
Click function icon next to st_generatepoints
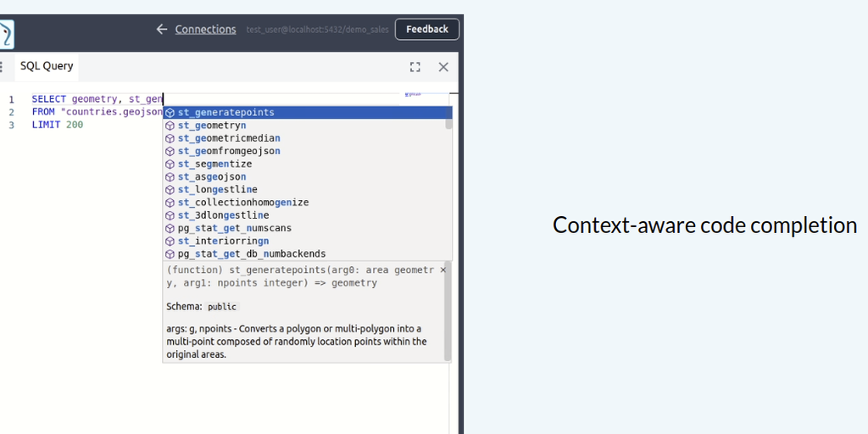click(x=170, y=113)
